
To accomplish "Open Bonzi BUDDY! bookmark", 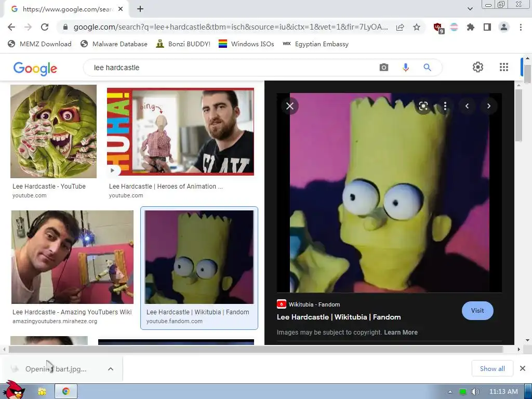I will pos(183,44).
